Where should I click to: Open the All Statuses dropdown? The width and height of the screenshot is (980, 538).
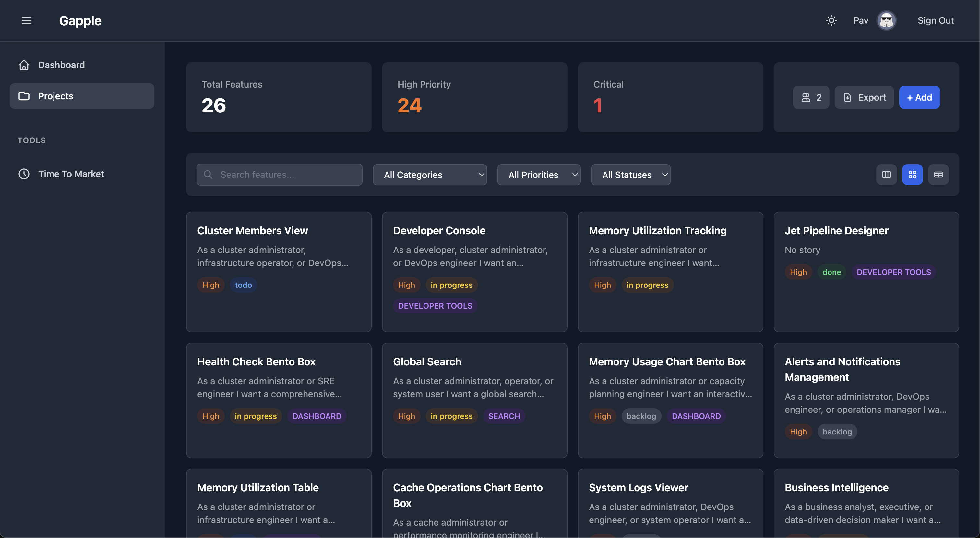[630, 175]
